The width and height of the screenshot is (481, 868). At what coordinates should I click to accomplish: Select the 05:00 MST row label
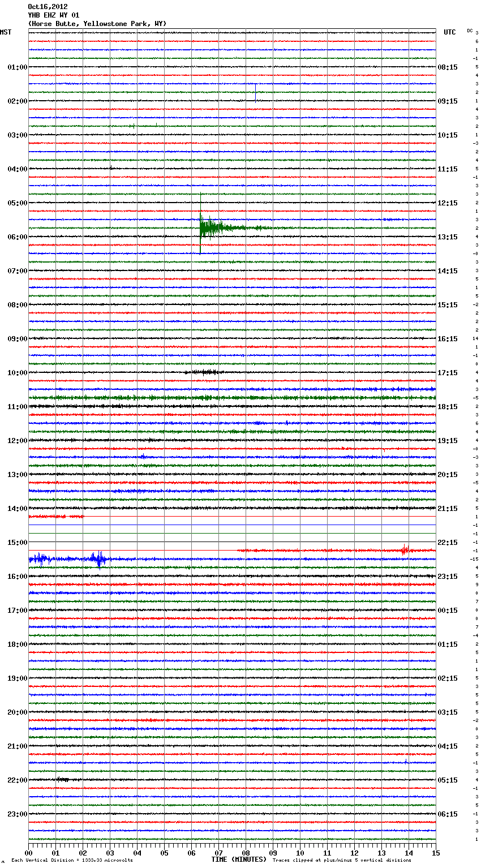pyautogui.click(x=18, y=203)
